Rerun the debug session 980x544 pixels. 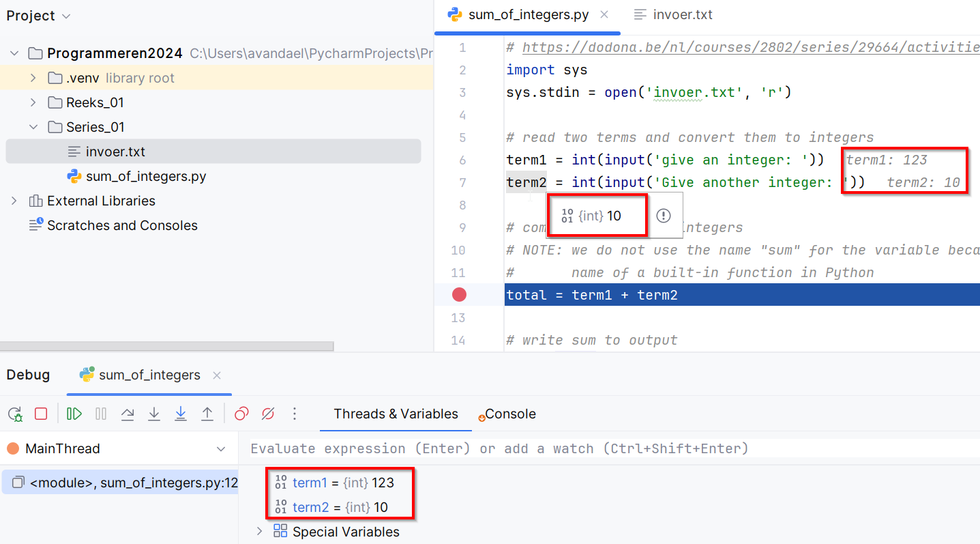[x=14, y=414]
